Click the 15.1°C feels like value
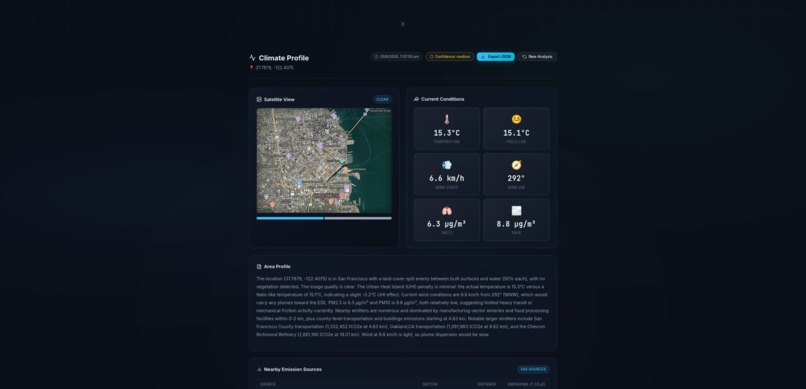The width and height of the screenshot is (806, 389). pos(516,133)
